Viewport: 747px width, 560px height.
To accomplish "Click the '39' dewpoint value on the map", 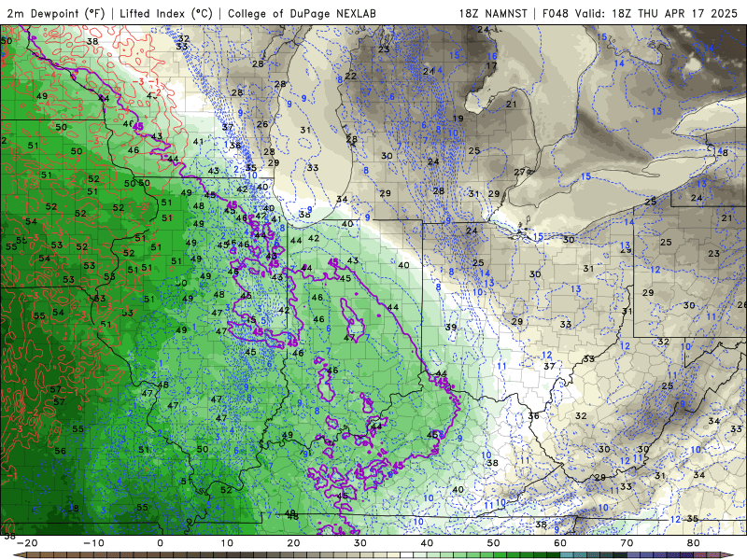I will [x=451, y=328].
